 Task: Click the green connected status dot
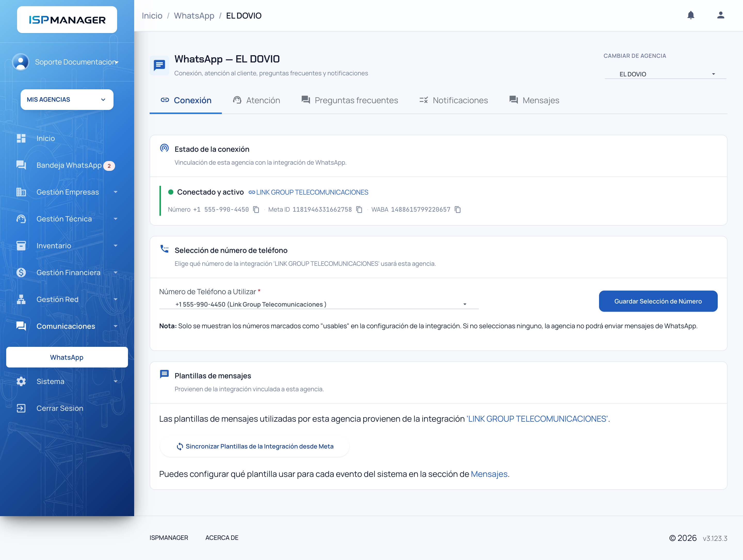tap(171, 192)
